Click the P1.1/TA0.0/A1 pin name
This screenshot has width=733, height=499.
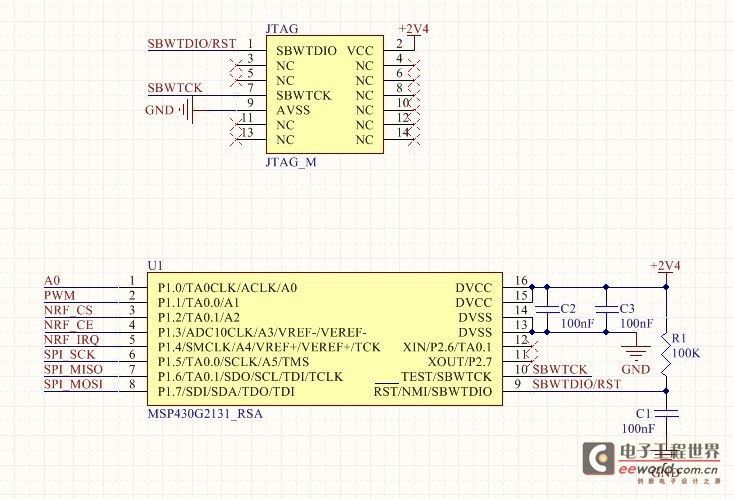[198, 303]
